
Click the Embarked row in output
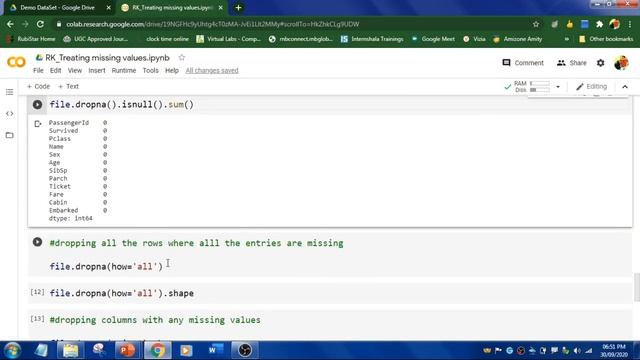(78, 211)
